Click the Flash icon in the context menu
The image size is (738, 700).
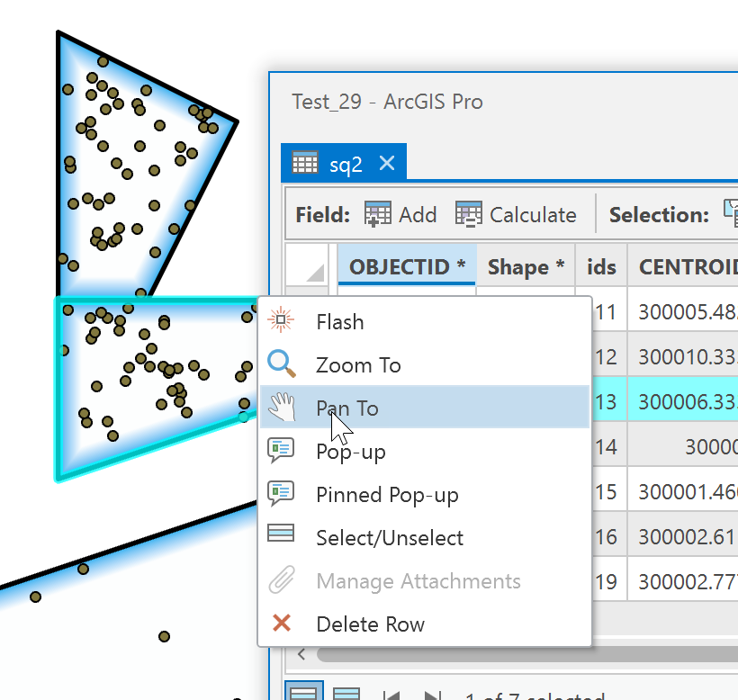pyautogui.click(x=279, y=320)
